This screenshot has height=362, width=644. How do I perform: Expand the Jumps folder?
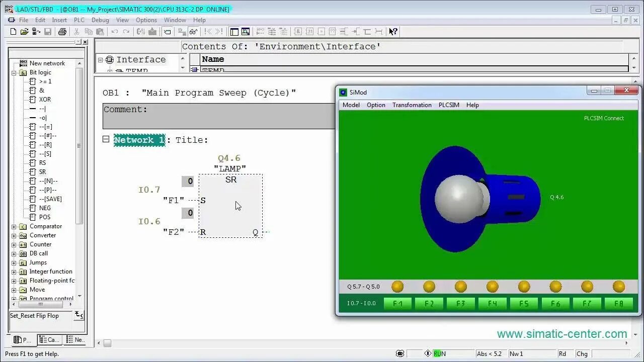point(14,262)
